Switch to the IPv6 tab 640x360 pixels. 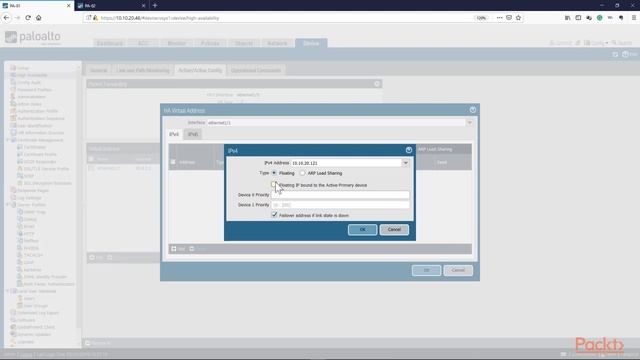click(193, 134)
